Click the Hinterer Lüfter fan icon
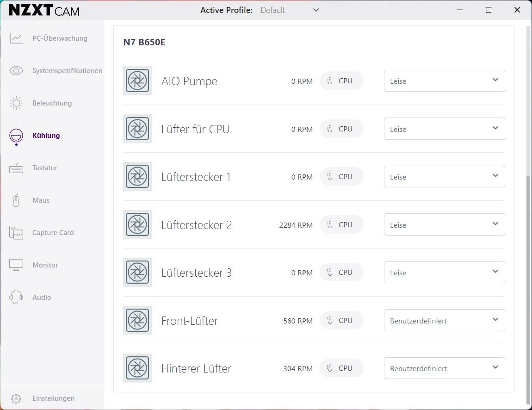This screenshot has height=410, width=532. point(137,368)
